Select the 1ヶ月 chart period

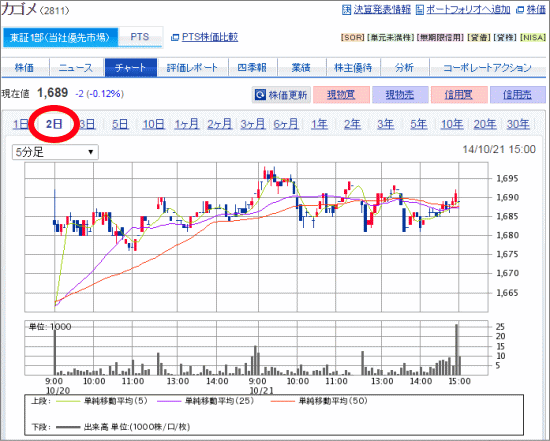pos(187,124)
